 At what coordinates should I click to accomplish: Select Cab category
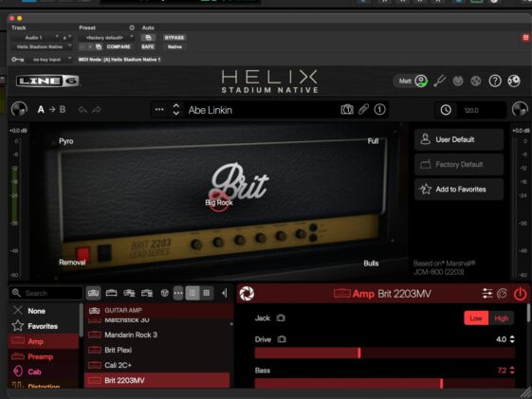(44, 372)
